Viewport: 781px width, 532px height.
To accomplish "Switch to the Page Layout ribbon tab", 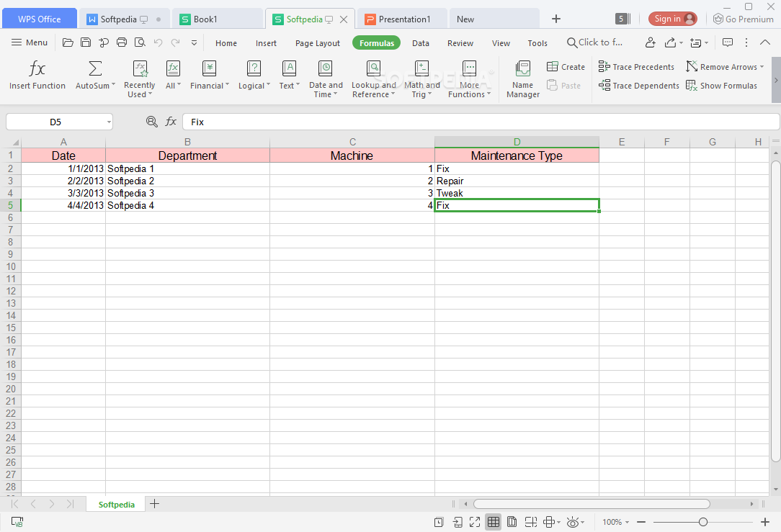I will coord(317,43).
